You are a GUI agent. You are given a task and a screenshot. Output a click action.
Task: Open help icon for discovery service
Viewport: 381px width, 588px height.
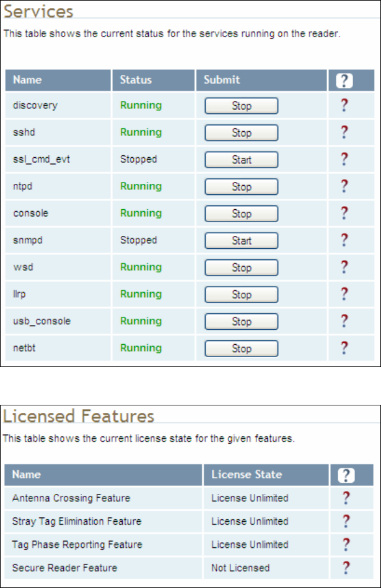click(x=344, y=105)
